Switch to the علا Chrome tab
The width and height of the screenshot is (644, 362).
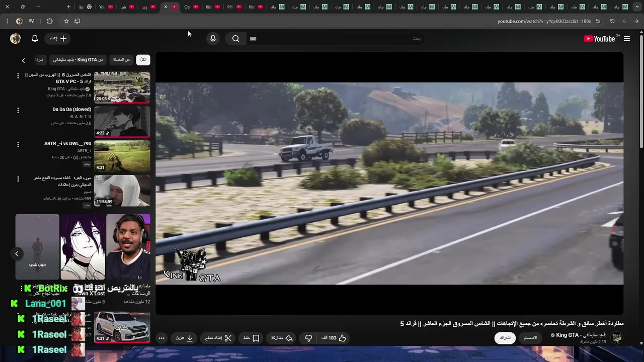(x=86, y=7)
